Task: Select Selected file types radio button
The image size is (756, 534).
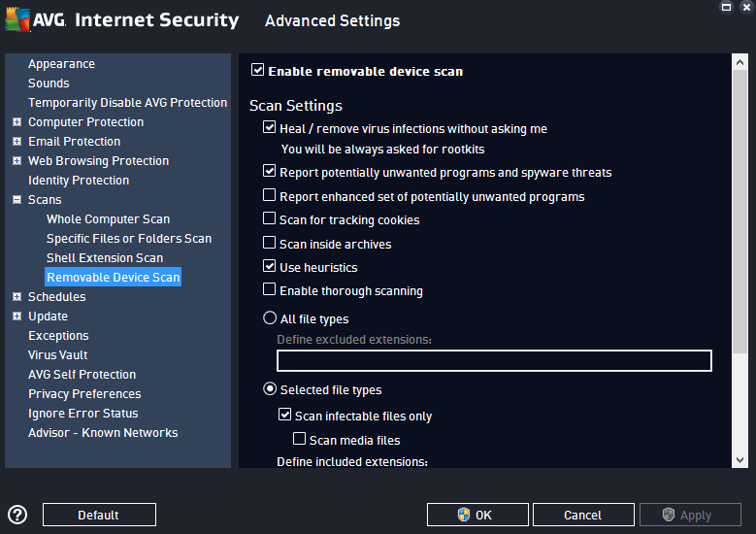Action: point(270,388)
